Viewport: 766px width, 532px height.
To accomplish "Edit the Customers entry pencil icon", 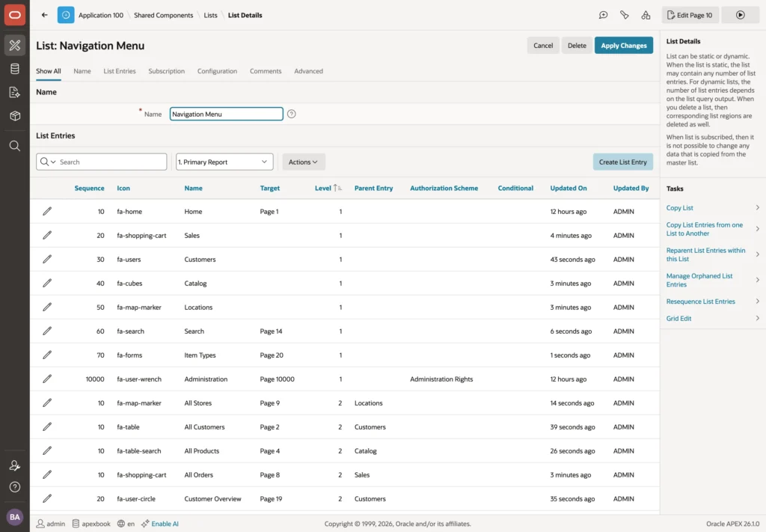I will coord(47,260).
